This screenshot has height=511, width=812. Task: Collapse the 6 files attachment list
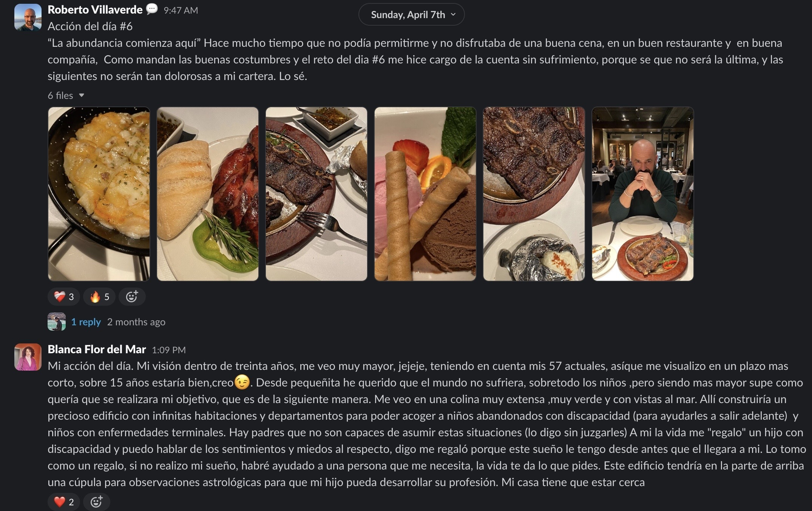[x=66, y=95]
